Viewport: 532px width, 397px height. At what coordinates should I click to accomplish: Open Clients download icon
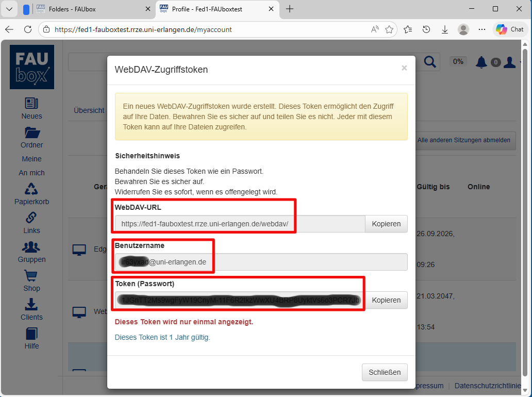click(x=31, y=305)
